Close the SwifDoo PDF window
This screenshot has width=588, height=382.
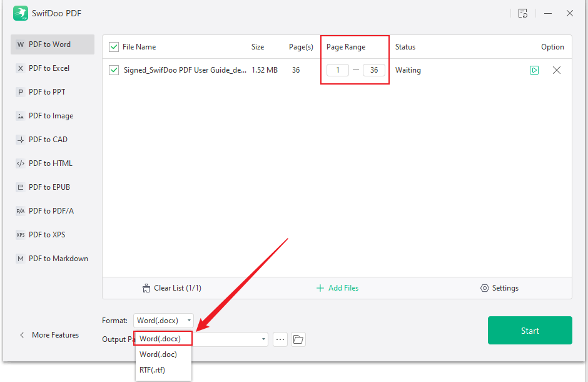(570, 14)
